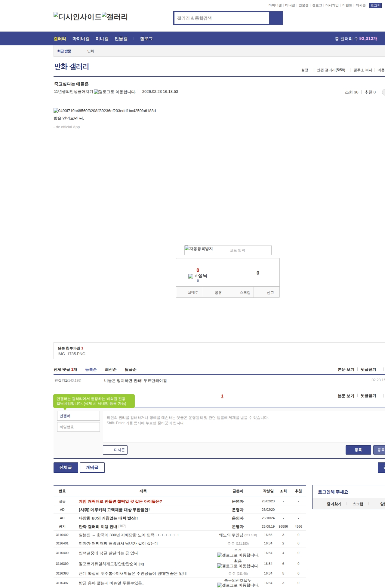Open 갤로그 icon in row 3116400
This screenshot has width=385, height=588.
coord(238,555)
